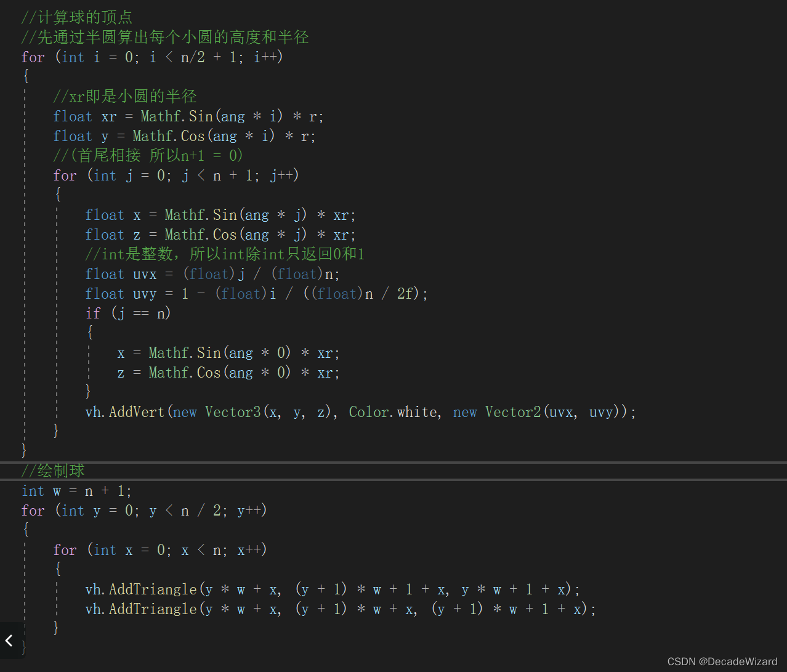The height and width of the screenshot is (672, 787).
Task: Click the comment '//绘制球'
Action: (53, 471)
